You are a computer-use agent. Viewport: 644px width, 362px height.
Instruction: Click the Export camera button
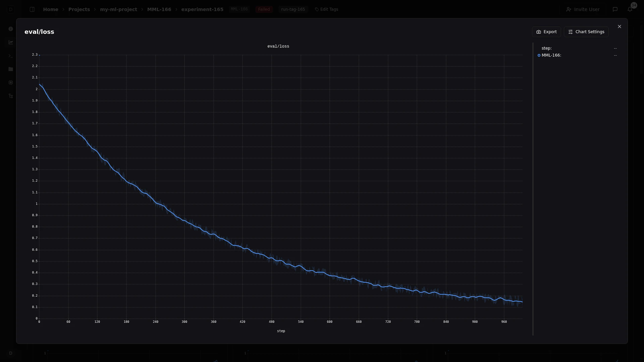click(x=546, y=32)
